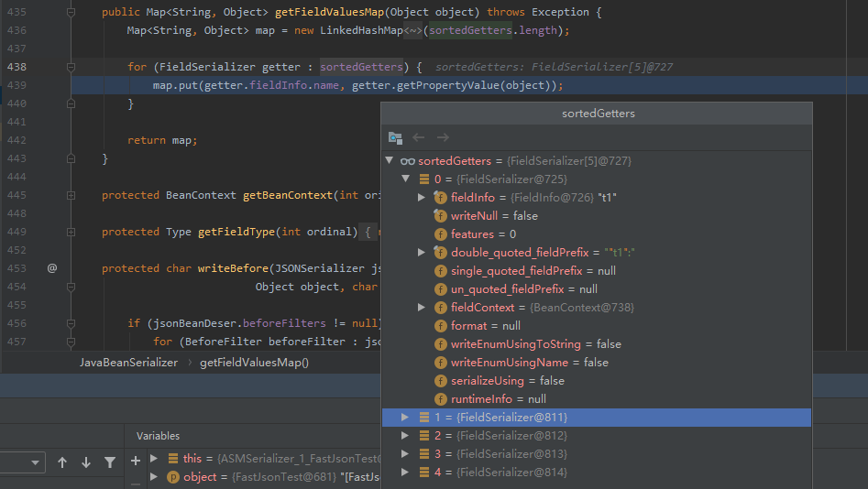Click the parameter icon beside object variable

tap(172, 477)
